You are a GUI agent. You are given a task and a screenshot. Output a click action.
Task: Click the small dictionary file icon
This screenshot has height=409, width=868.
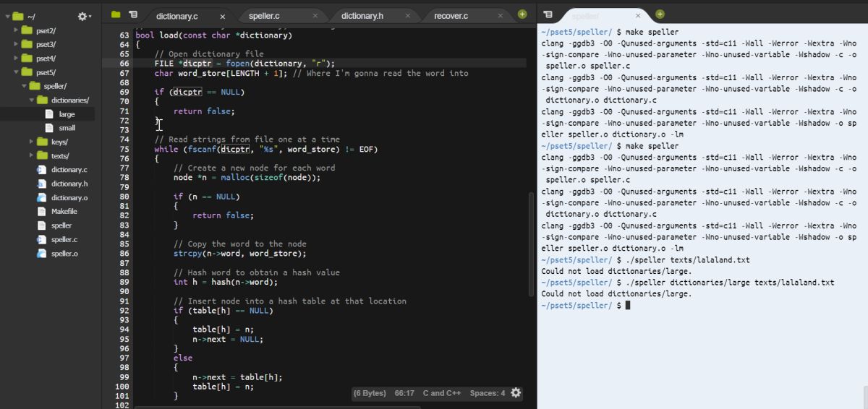[49, 128]
